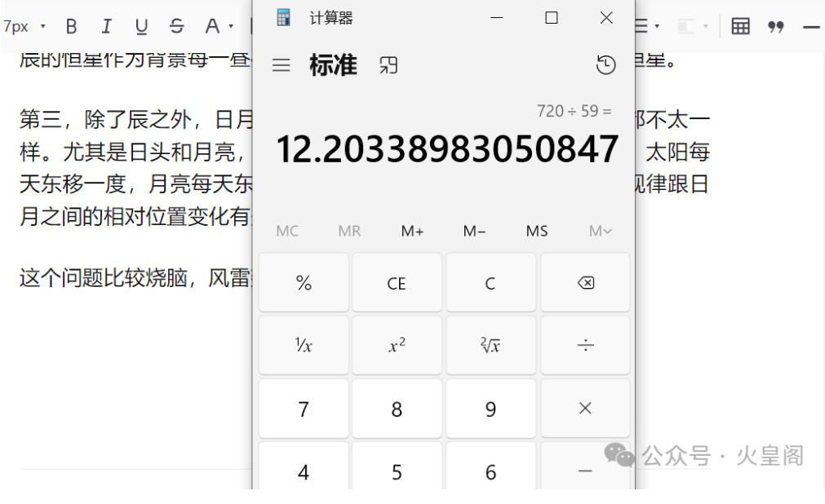Open the Calculator navigation hamburger menu
Viewport: 825px width, 504px height.
click(281, 65)
